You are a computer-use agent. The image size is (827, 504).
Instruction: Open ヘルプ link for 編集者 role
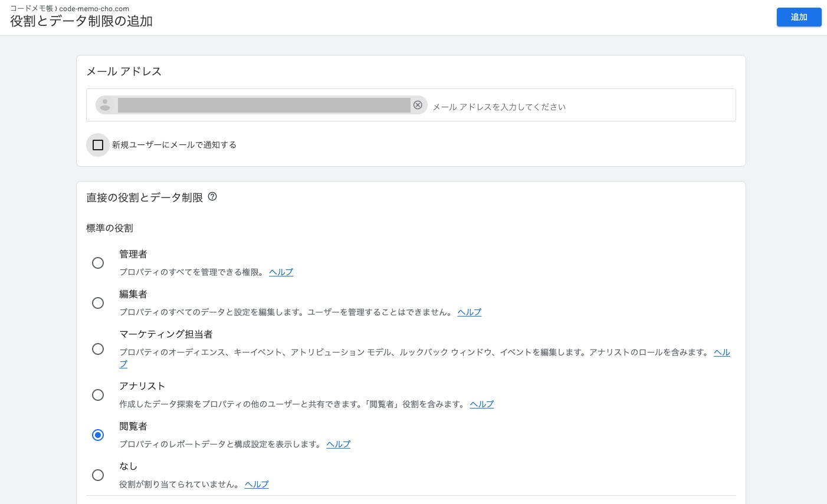[470, 312]
